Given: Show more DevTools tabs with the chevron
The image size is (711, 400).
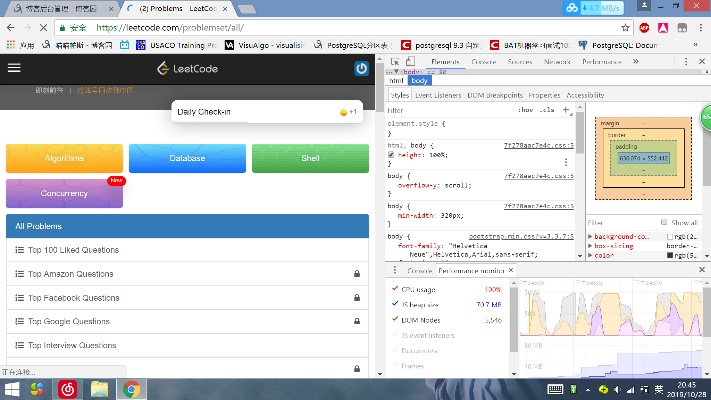Looking at the screenshot, I should click(633, 62).
